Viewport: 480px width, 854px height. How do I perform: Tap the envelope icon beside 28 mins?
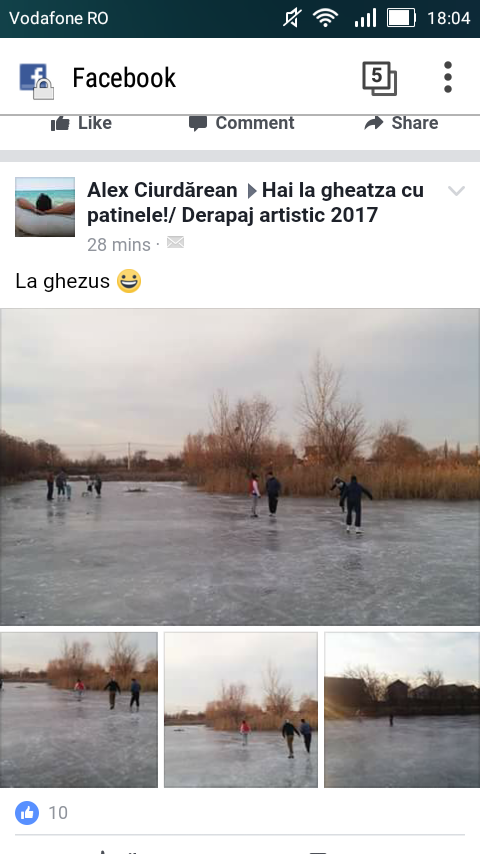tap(175, 242)
